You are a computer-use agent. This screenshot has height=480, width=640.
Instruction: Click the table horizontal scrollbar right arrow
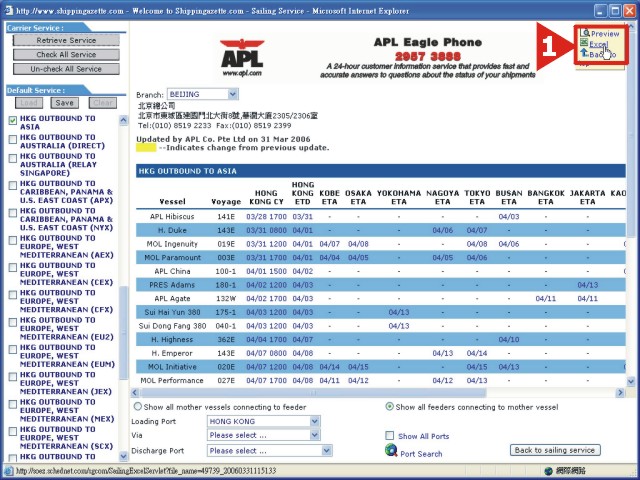(620, 393)
